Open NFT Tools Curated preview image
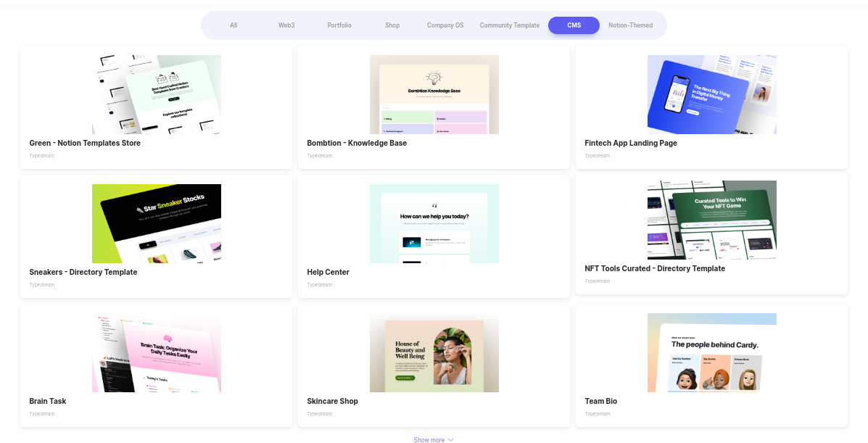 pyautogui.click(x=712, y=220)
